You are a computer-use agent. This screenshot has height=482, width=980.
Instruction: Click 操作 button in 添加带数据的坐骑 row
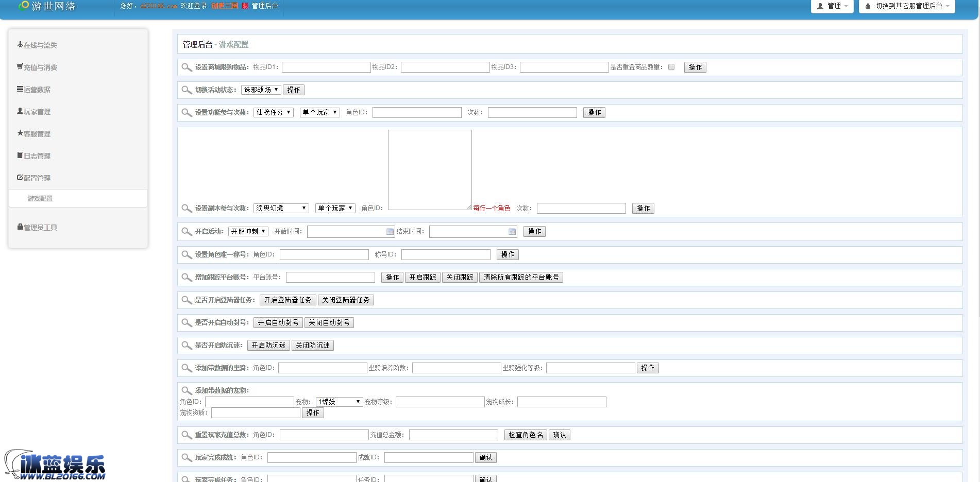click(x=648, y=368)
